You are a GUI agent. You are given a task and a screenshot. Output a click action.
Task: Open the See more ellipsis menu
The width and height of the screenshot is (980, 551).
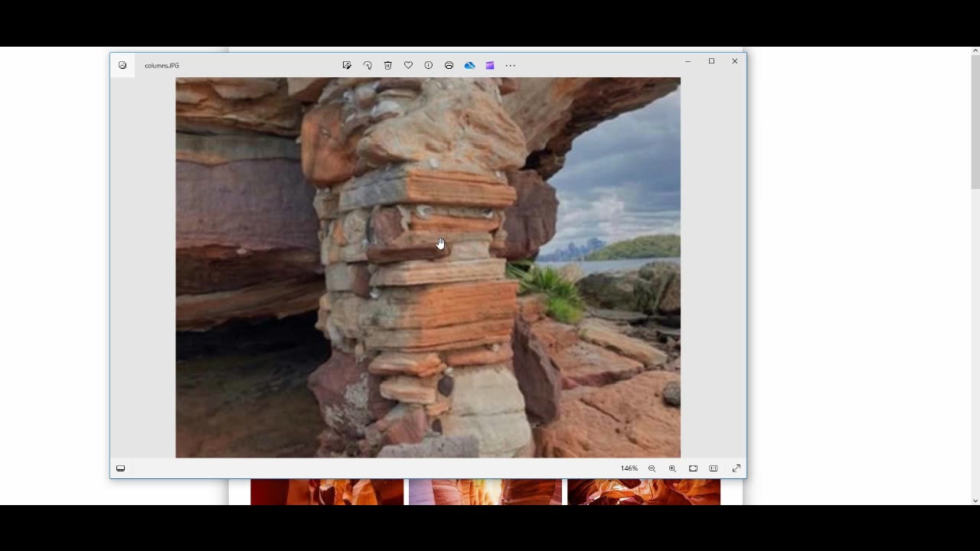click(511, 66)
